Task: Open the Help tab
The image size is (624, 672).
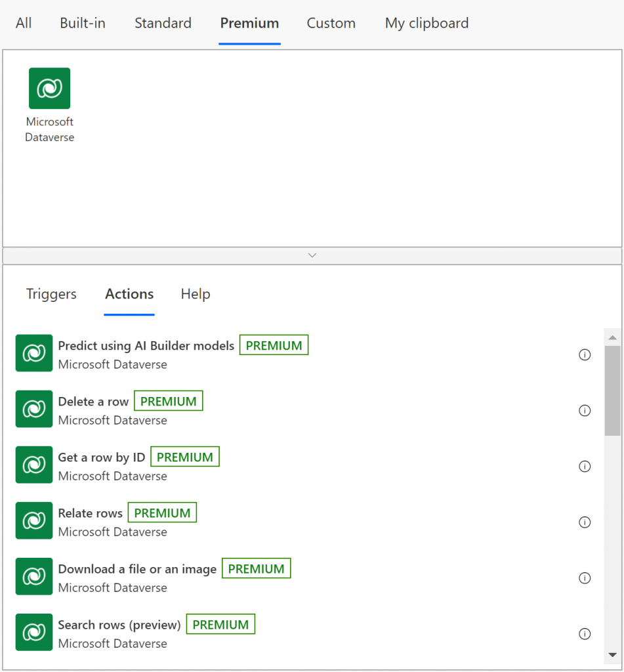Action: 196,294
